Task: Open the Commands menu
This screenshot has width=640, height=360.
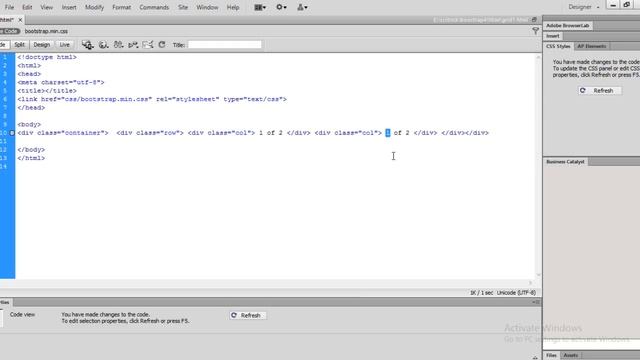Action: 154,7
